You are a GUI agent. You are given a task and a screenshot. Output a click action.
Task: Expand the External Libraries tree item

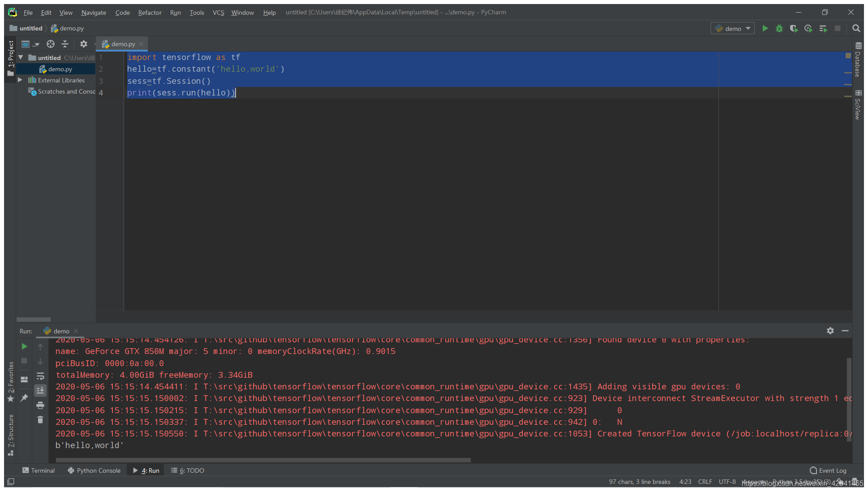point(20,80)
